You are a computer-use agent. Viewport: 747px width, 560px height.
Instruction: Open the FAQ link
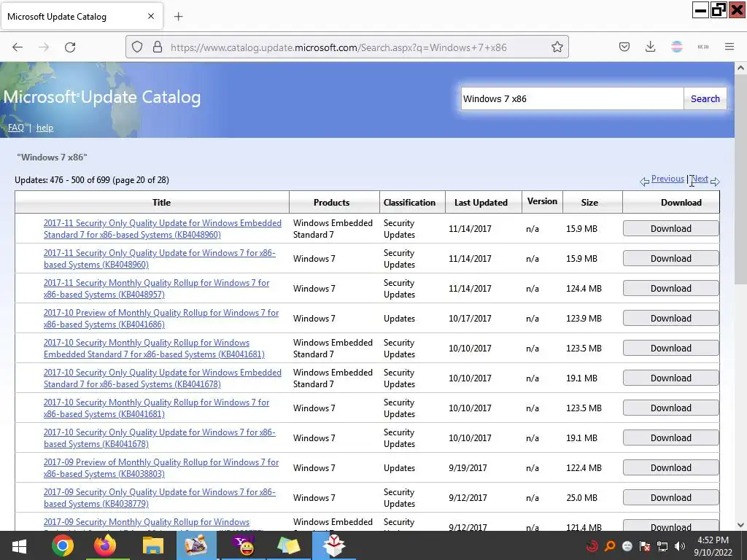16,128
